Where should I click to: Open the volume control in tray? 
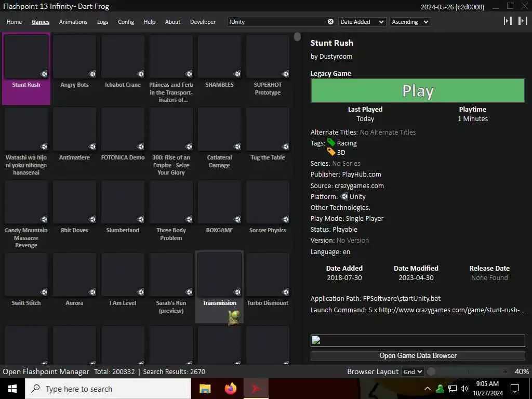click(x=464, y=389)
